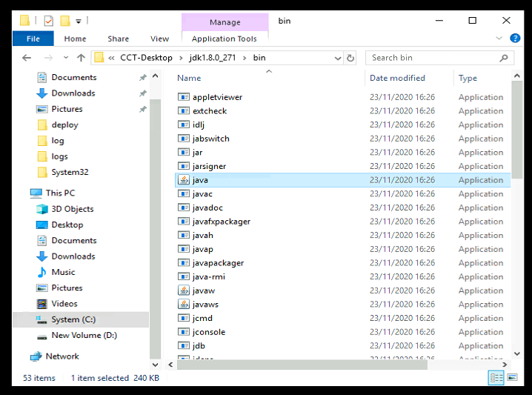Refresh the bin folder
The width and height of the screenshot is (532, 395).
point(350,58)
